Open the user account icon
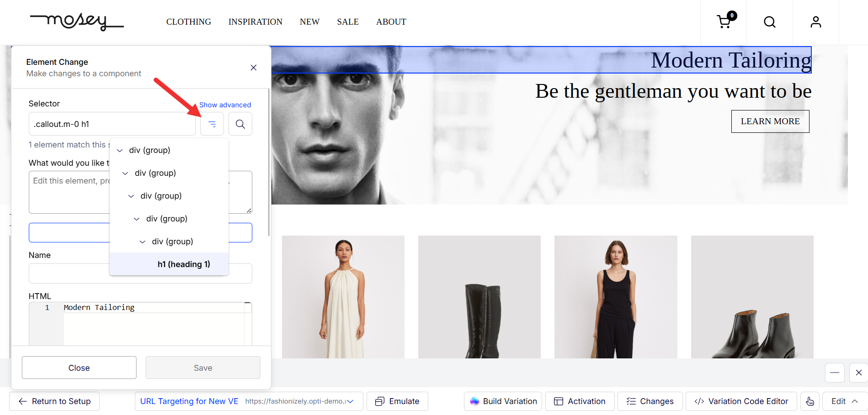Screen dimensions: 868x415 815,22
